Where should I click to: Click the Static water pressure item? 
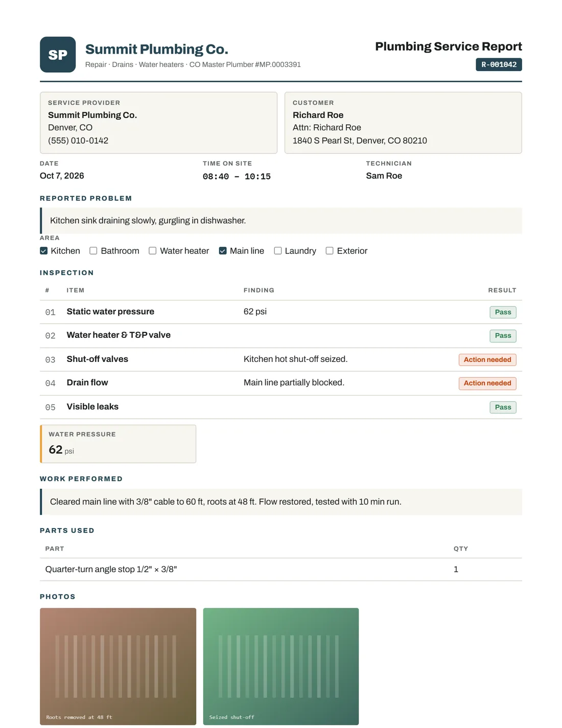click(110, 312)
